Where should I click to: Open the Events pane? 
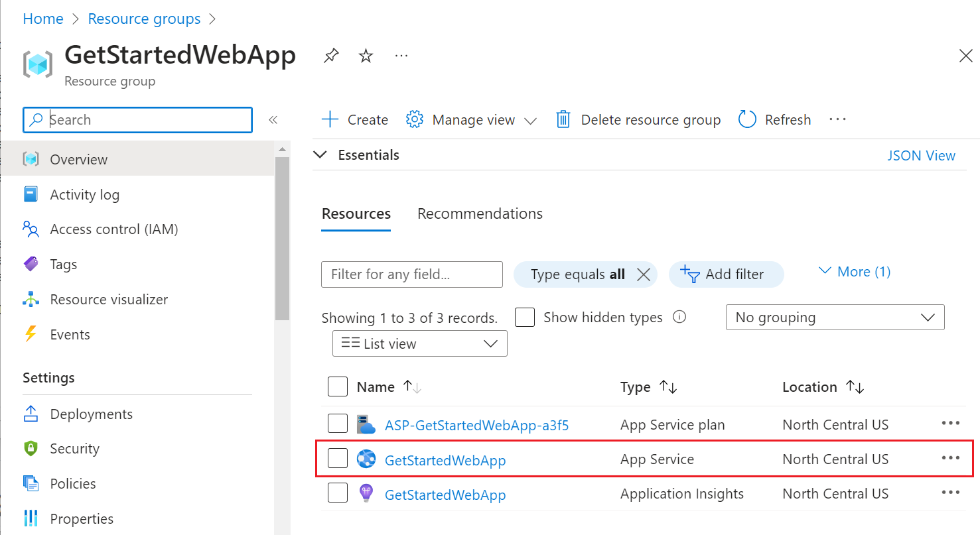click(x=70, y=334)
